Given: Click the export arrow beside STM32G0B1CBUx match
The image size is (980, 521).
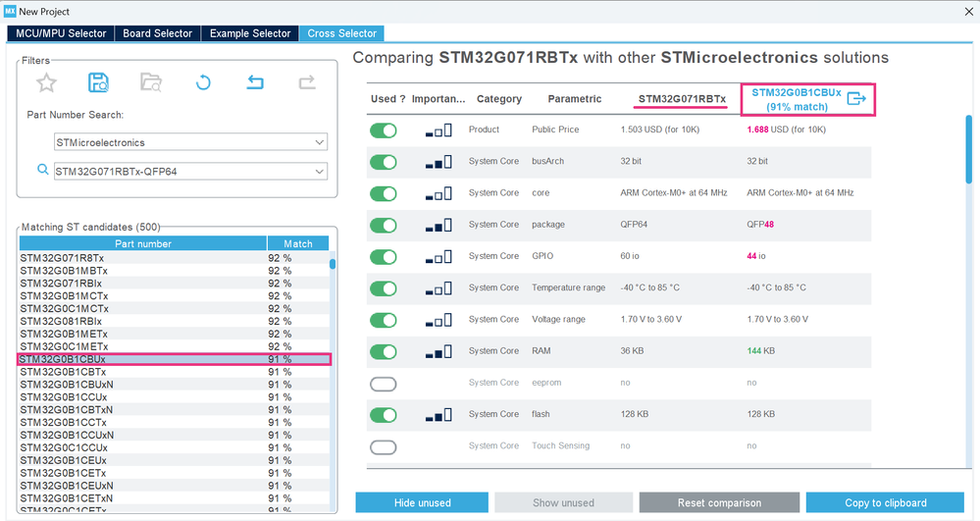Looking at the screenshot, I should tap(856, 99).
